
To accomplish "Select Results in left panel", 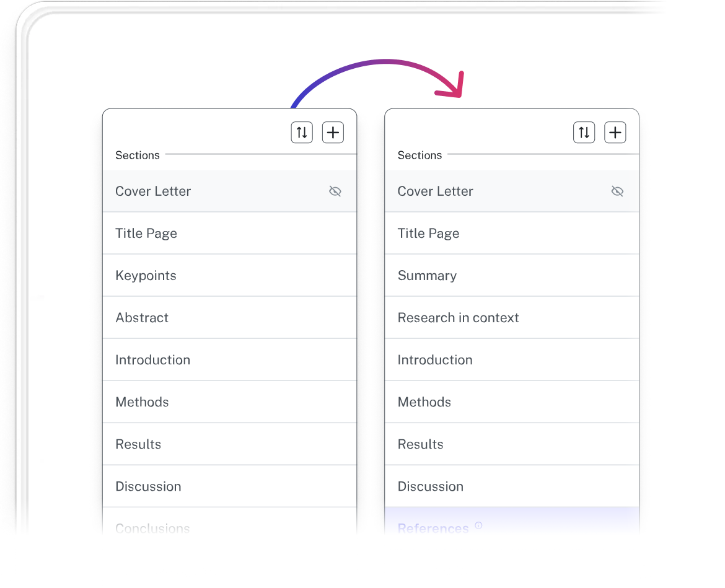I will pyautogui.click(x=230, y=444).
